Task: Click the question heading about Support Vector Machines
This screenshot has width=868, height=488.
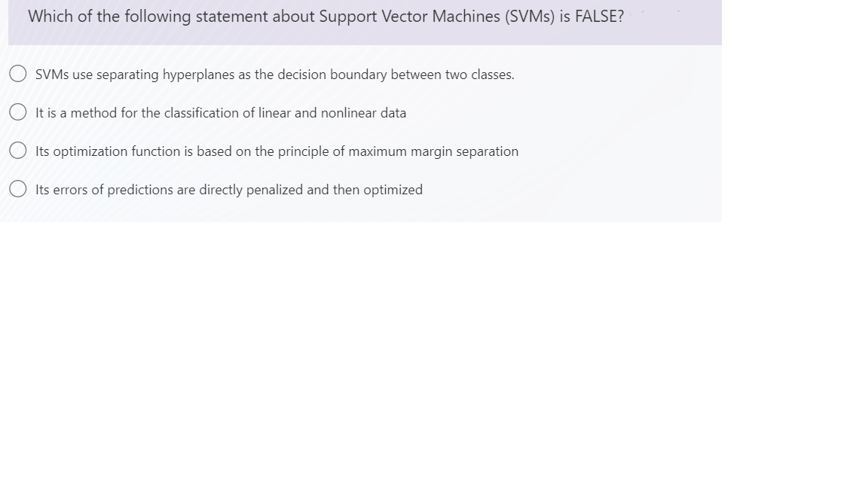Action: tap(326, 17)
